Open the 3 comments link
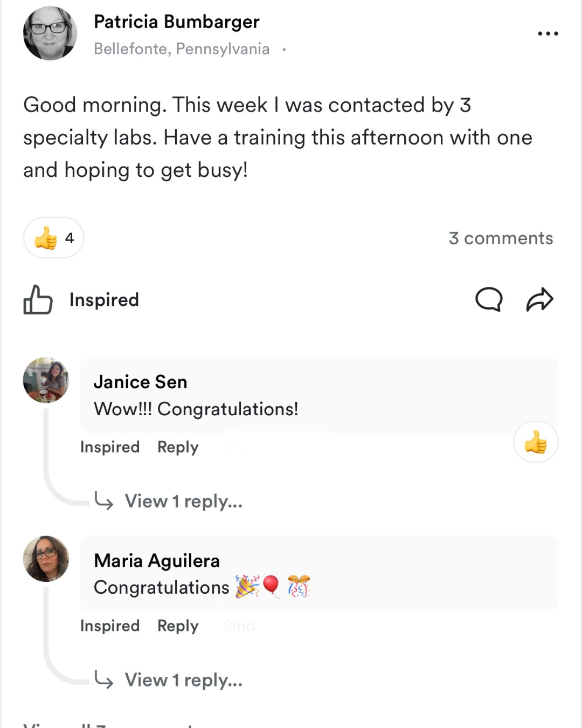582x728 pixels. tap(501, 238)
